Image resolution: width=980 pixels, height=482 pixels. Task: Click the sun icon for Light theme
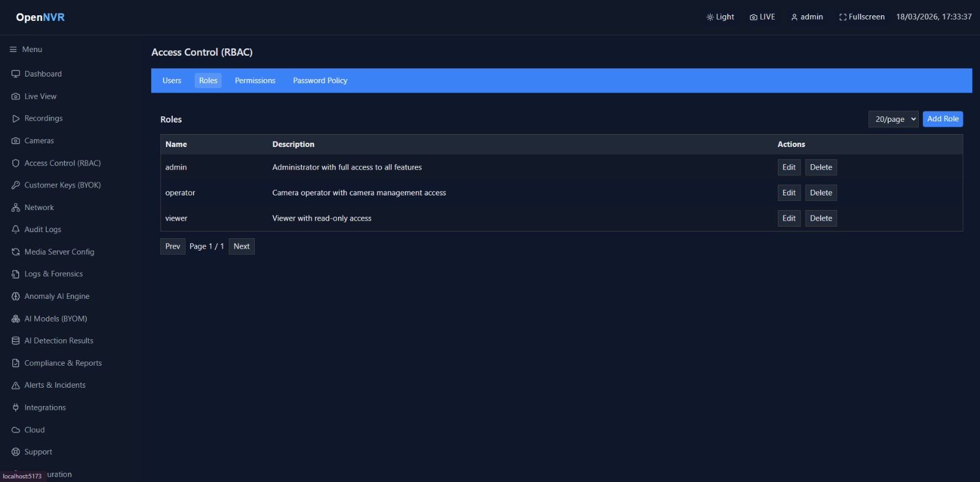click(710, 17)
